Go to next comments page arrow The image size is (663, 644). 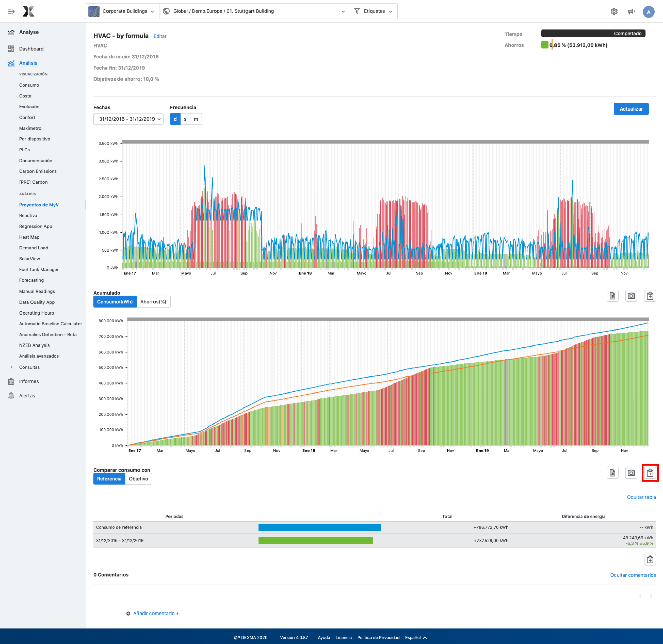[x=651, y=596]
